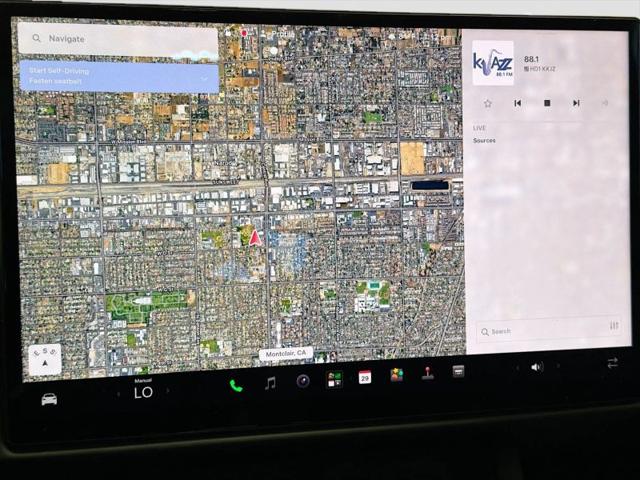Lower volume with left arrow beside speaker

pyautogui.click(x=518, y=368)
